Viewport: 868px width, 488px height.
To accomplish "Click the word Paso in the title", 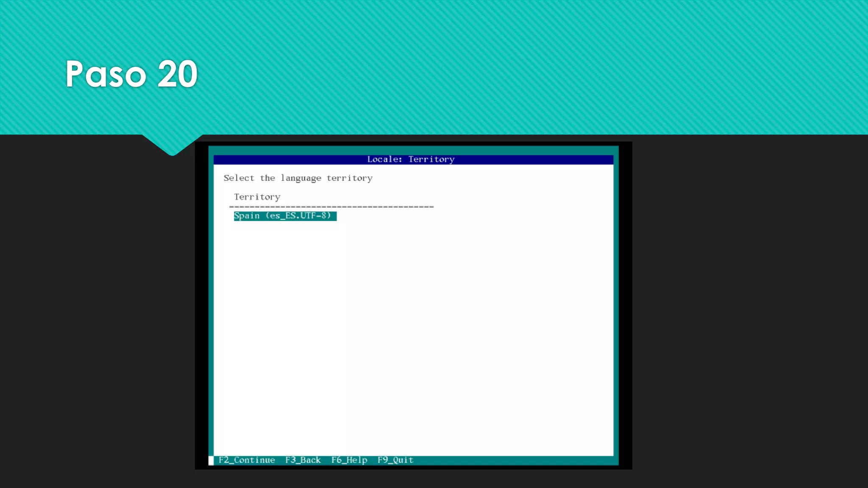I will click(x=106, y=74).
